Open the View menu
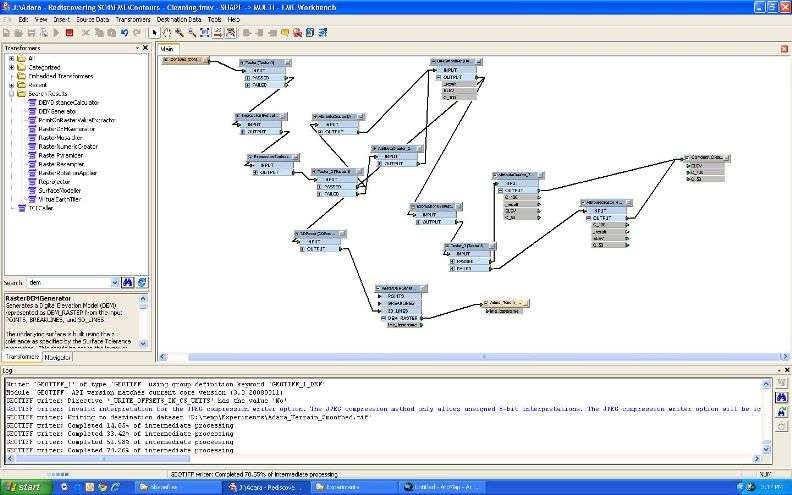The width and height of the screenshot is (792, 495). [41, 20]
